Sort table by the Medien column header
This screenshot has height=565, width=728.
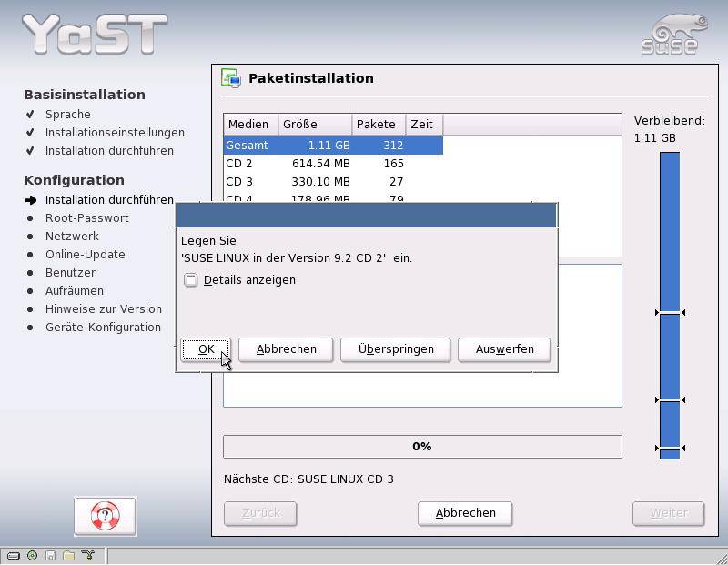click(x=251, y=125)
